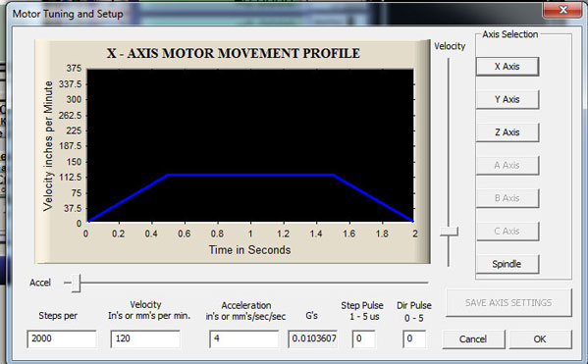The height and width of the screenshot is (364, 588).
Task: Focus the Acceleration field showing 4
Action: click(x=244, y=338)
